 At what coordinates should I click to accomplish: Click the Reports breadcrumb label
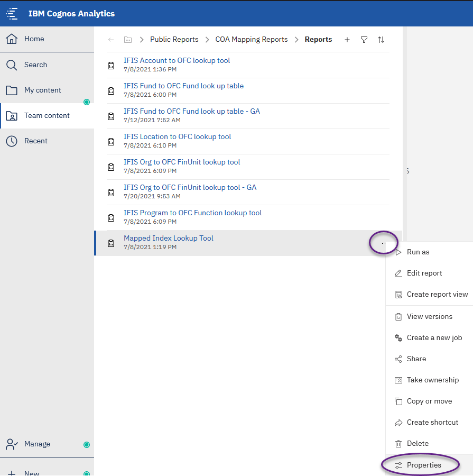[x=318, y=40]
